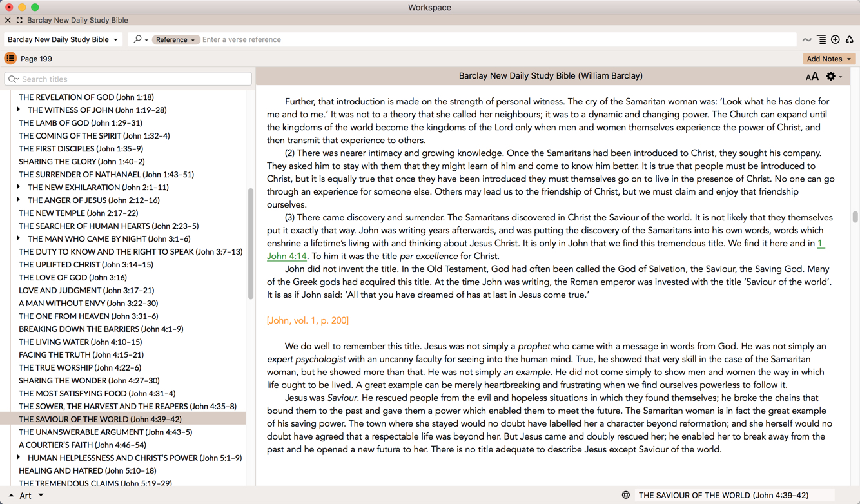Select LOVE AND JUDGMENT (John 3:17–21)
Image resolution: width=860 pixels, height=504 pixels.
click(x=86, y=291)
